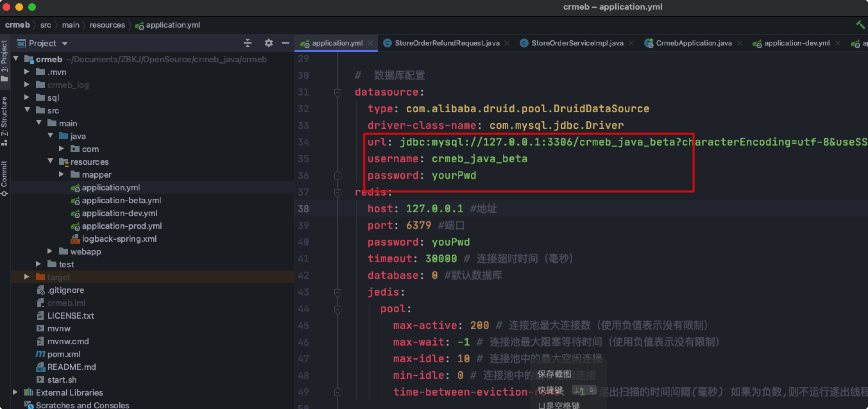Close the CrmebApplication.java tab

[740, 43]
